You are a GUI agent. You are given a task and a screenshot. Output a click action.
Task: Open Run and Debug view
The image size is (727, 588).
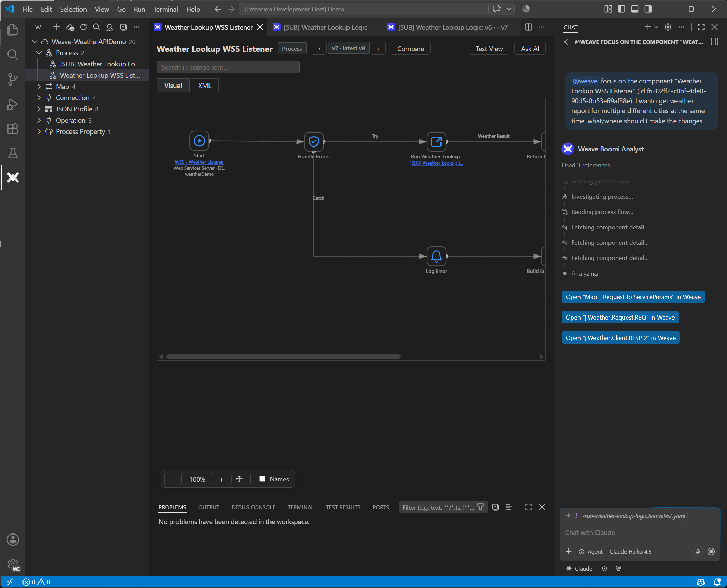tap(13, 104)
